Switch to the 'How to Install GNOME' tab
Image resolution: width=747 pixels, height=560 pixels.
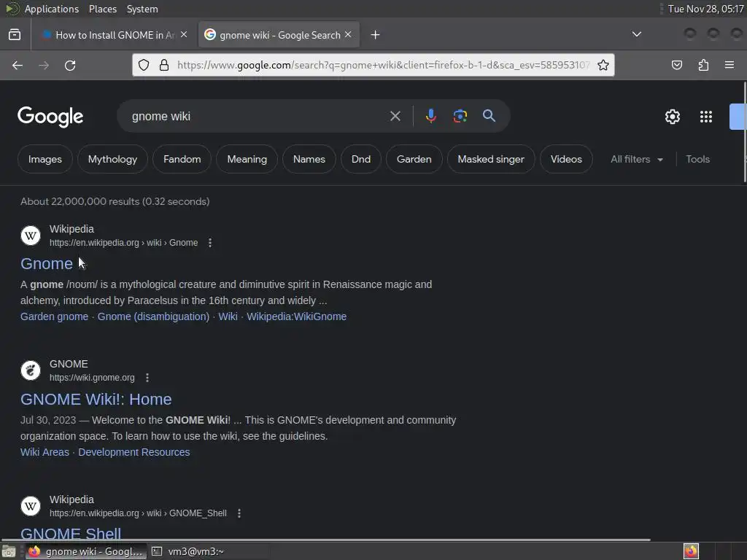point(115,35)
